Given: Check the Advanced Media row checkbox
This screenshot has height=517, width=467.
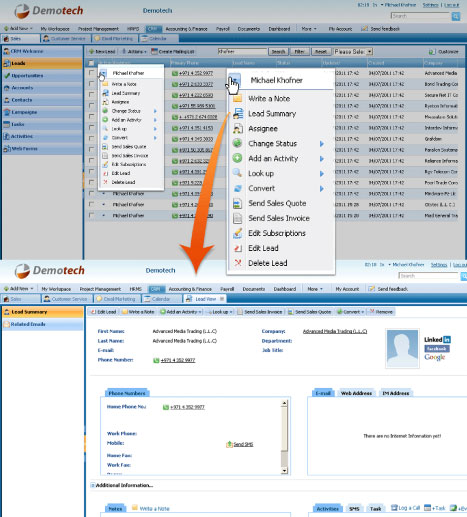Looking at the screenshot, I should pyautogui.click(x=91, y=73).
